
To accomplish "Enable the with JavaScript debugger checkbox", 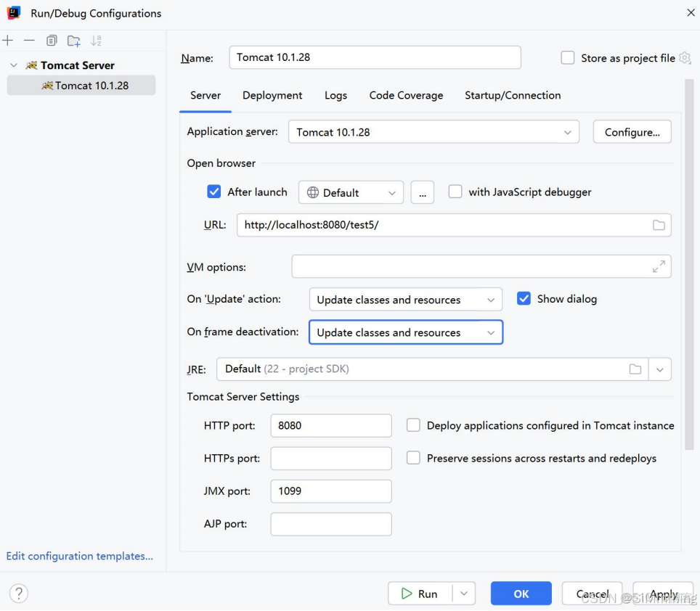I will point(455,192).
